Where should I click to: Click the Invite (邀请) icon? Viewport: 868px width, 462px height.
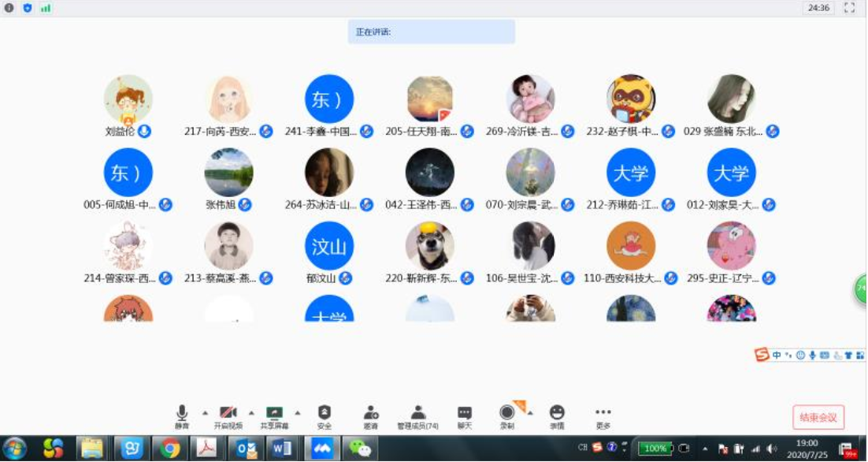(x=370, y=415)
